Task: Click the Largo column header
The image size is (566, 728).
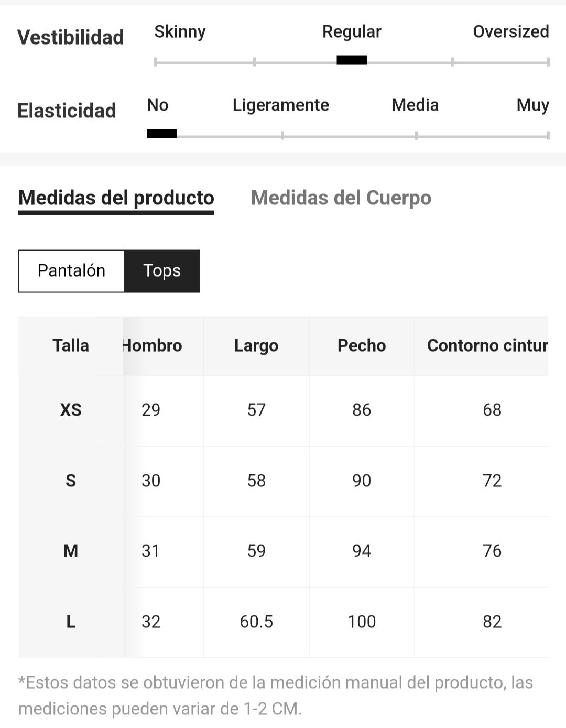Action: point(256,345)
